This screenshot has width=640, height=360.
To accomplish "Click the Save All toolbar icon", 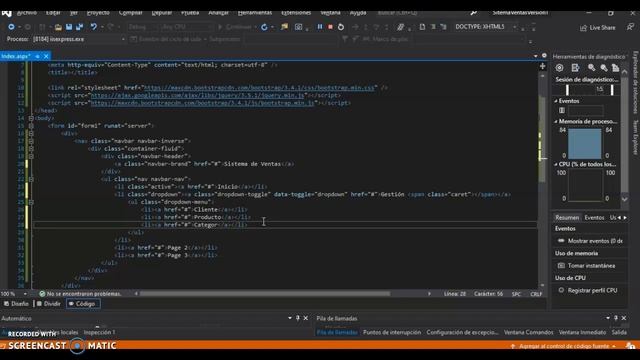I will (x=79, y=27).
